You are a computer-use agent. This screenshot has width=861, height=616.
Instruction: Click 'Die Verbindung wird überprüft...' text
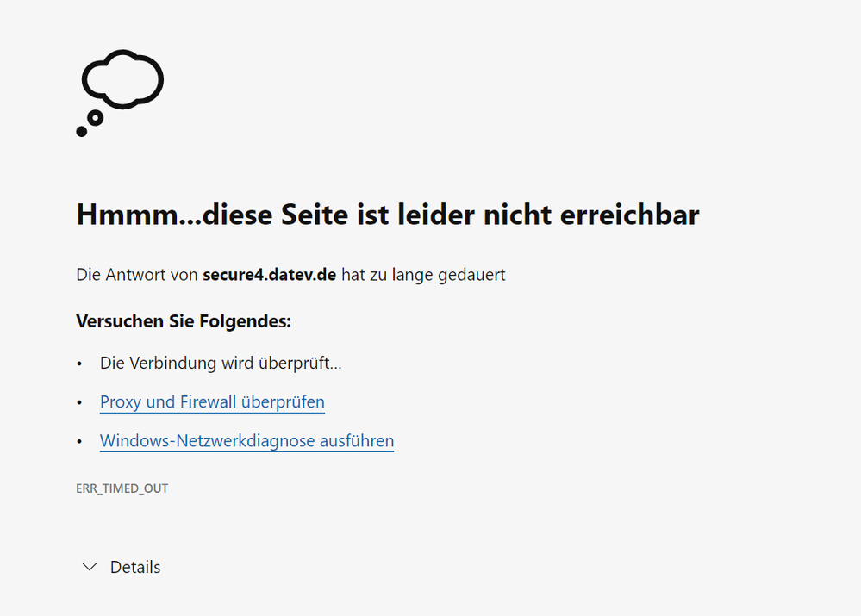[221, 363]
